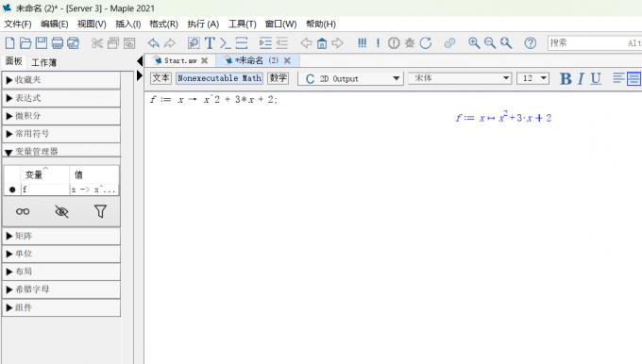Image resolution: width=642 pixels, height=364 pixels.
Task: Open the 工具(T) menu
Action: [243, 25]
